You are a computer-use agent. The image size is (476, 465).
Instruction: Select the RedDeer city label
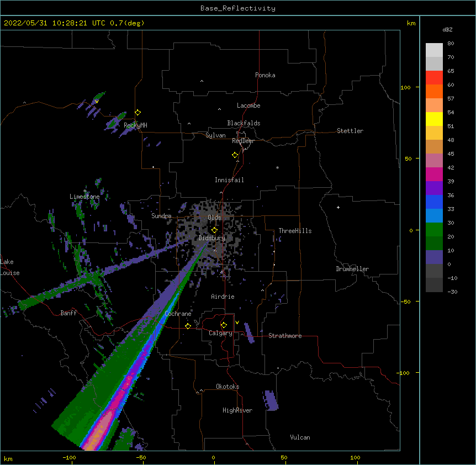point(243,141)
